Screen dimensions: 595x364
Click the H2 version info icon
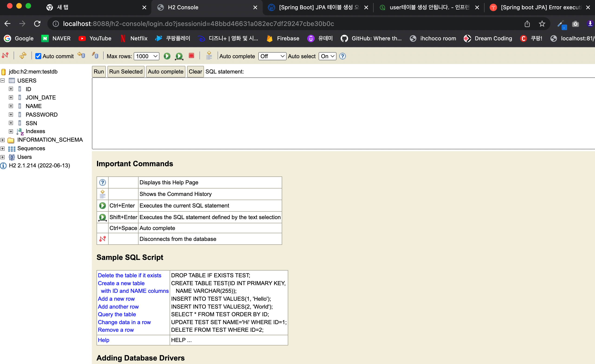coord(3,166)
